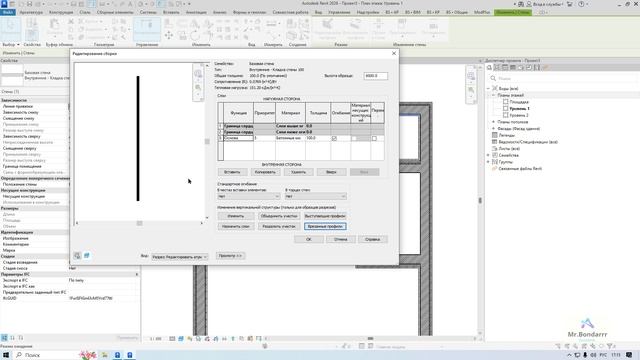This screenshot has width=640, height=360.
Task: Click preview vertical scrollbar thumb
Action: click(207, 141)
